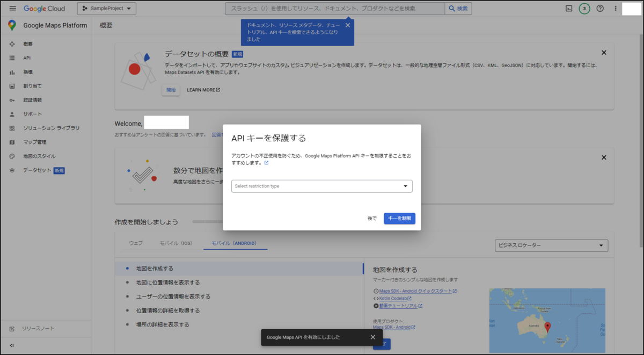This screenshot has width=644, height=355.
Task: Dismiss the データセットの概要 banner
Action: (x=604, y=53)
